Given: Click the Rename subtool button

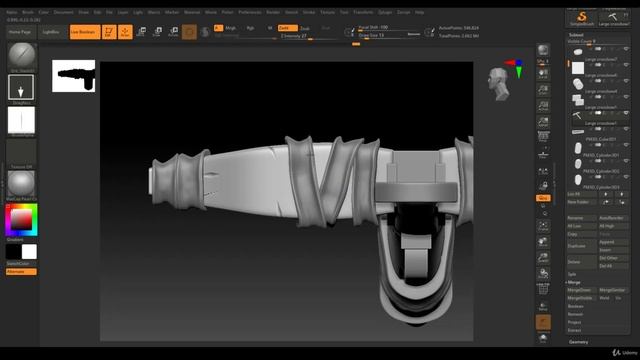Looking at the screenshot, I should (582, 218).
